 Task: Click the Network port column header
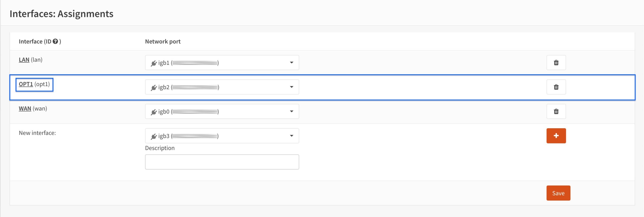coord(163,41)
